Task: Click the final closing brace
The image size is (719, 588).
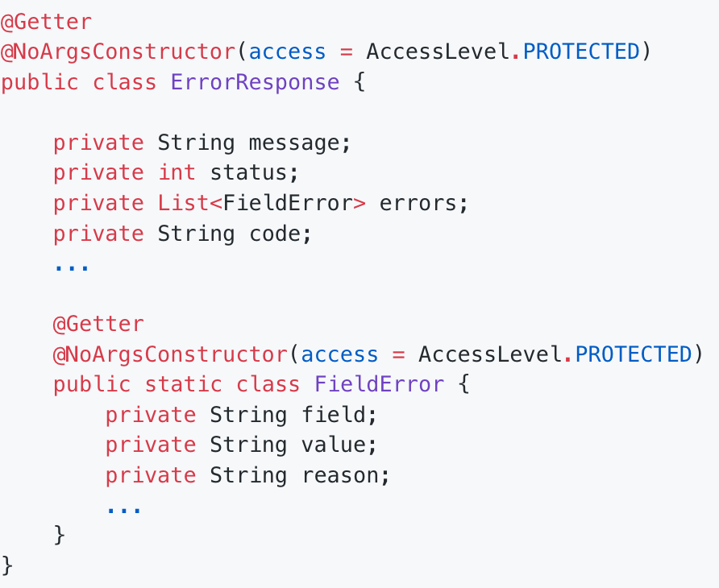Action: [x=7, y=565]
